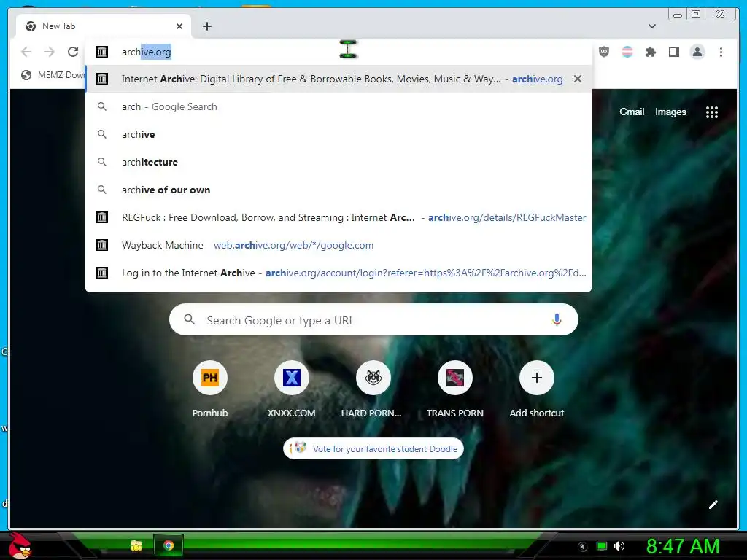The height and width of the screenshot is (560, 747).
Task: Click the 8:47 AM taskbar clock
Action: (682, 546)
